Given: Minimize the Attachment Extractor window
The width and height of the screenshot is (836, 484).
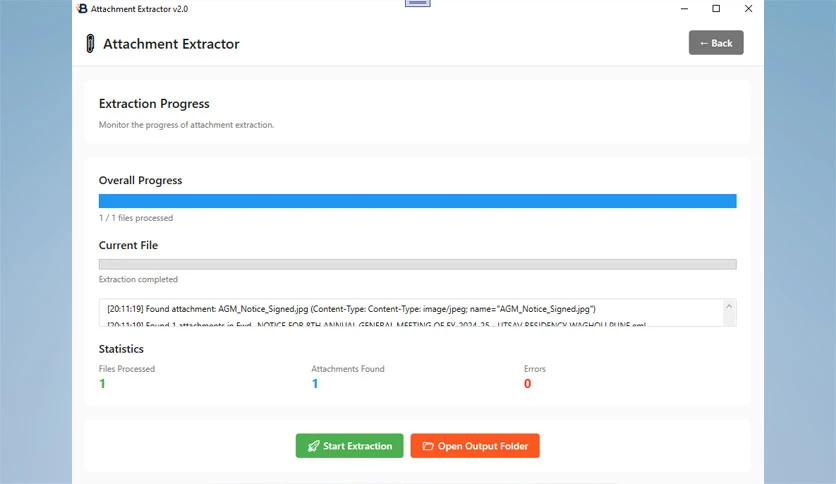Looking at the screenshot, I should point(684,9).
